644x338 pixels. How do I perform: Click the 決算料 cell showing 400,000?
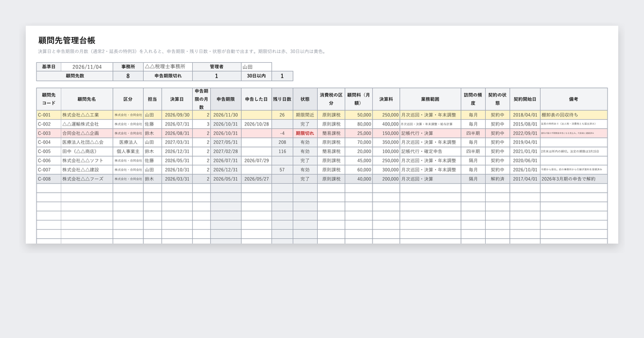tap(386, 124)
